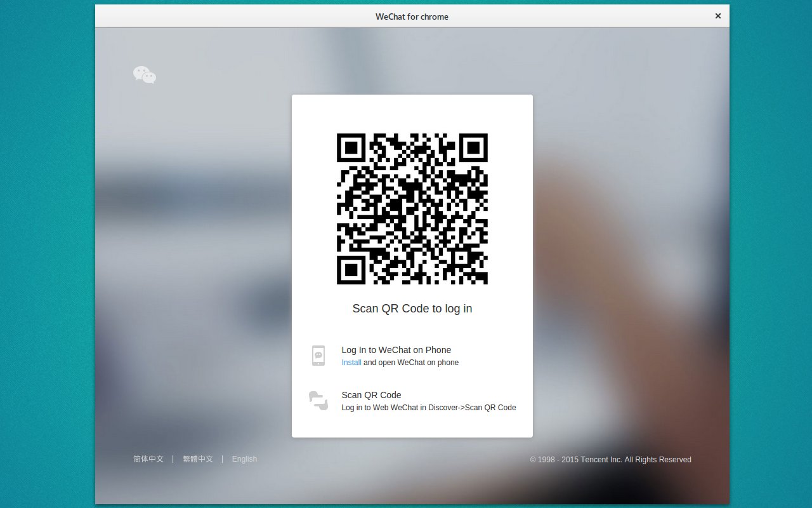Click the login QR code image
The image size is (812, 508).
point(412,209)
